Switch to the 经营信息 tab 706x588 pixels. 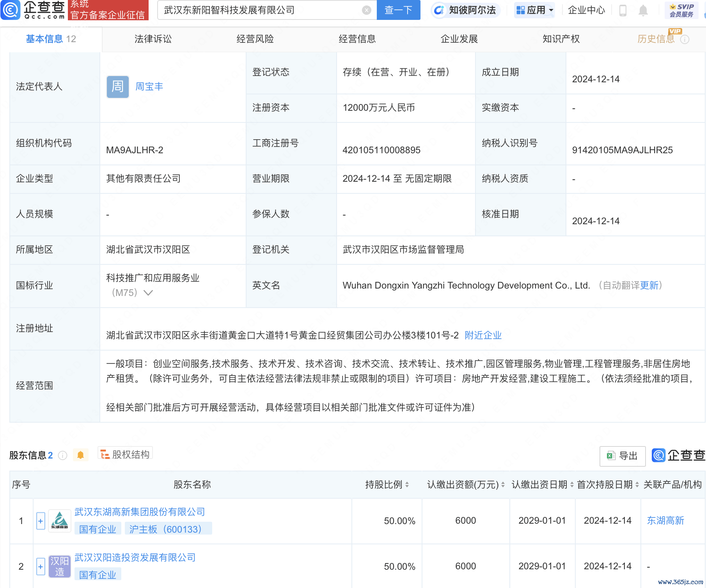click(357, 39)
